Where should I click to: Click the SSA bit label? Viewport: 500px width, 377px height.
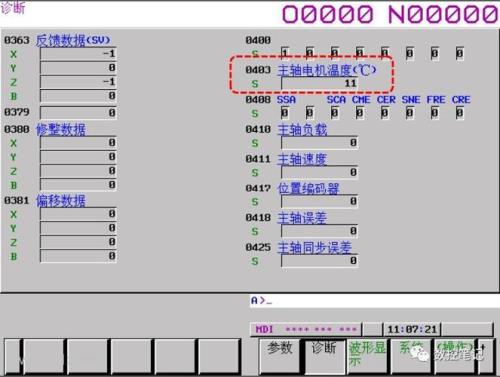[286, 100]
